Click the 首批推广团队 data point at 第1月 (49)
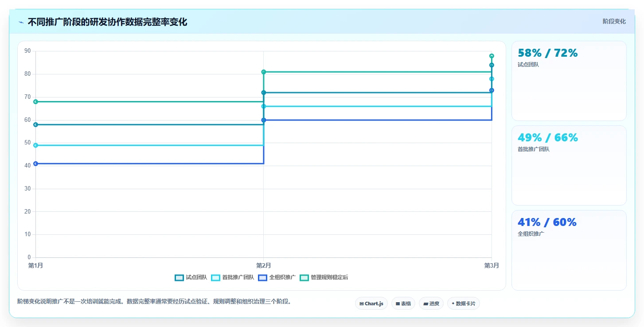 [35, 145]
